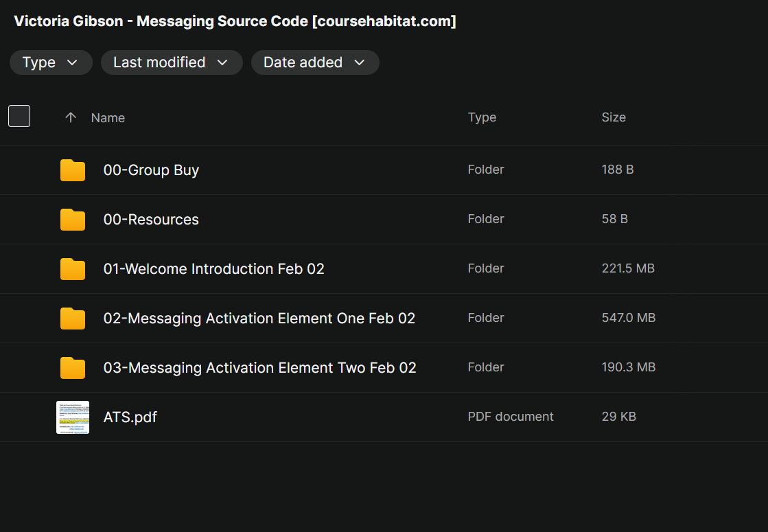Expand the Date added filter
This screenshot has height=532, width=768.
point(315,62)
